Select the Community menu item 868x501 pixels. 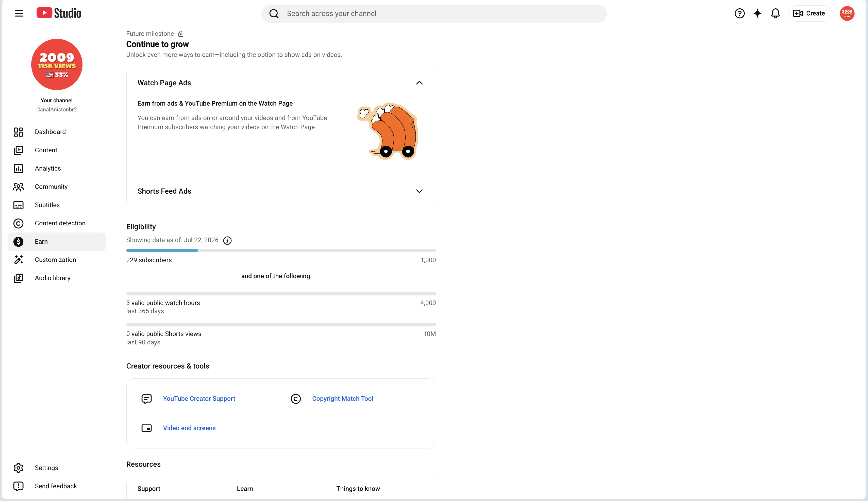pyautogui.click(x=51, y=187)
